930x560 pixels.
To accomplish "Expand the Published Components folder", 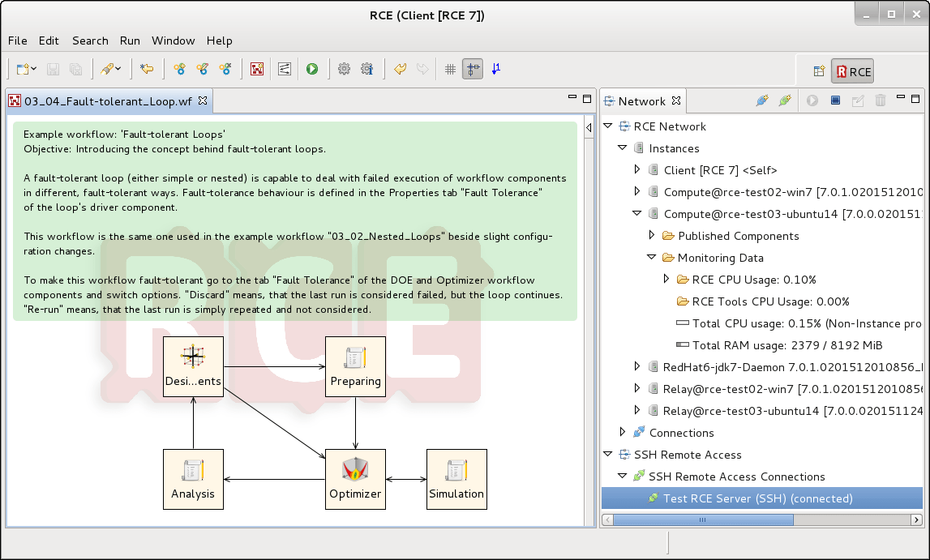I will pyautogui.click(x=652, y=235).
